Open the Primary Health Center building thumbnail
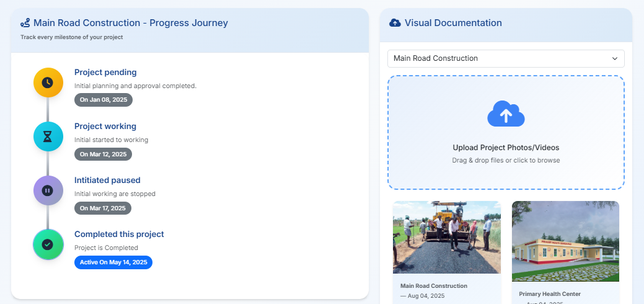The image size is (644, 304). [565, 241]
